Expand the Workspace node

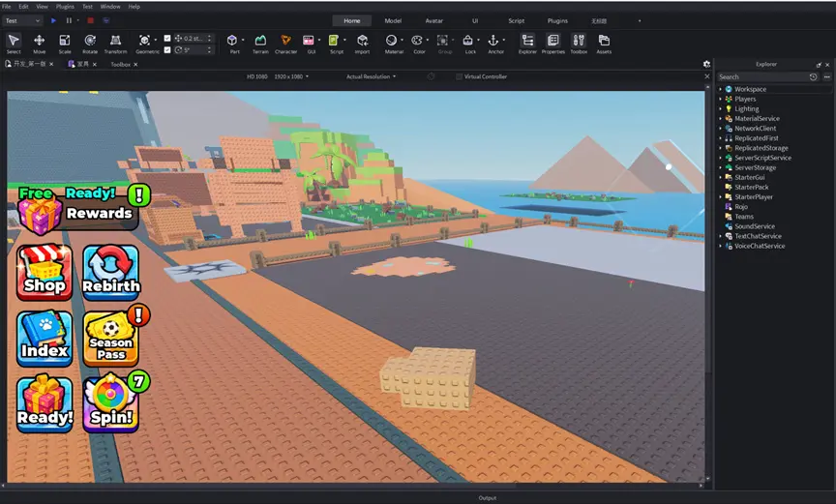[720, 90]
